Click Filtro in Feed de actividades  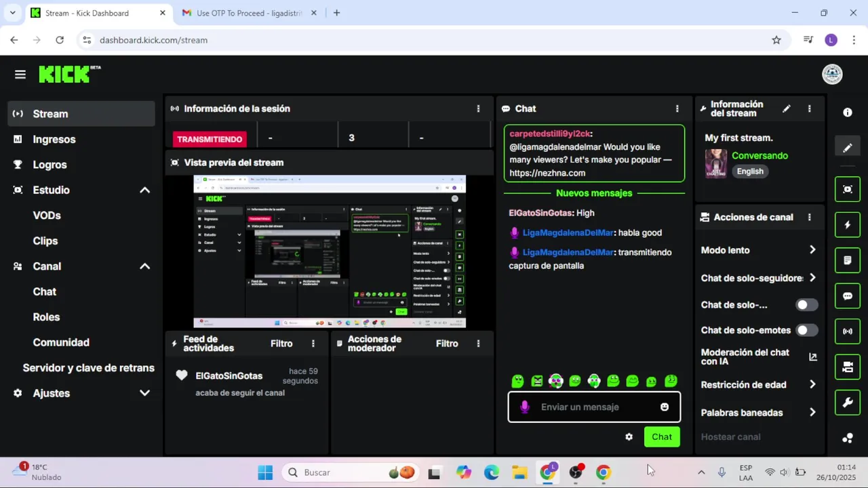pos(281,344)
